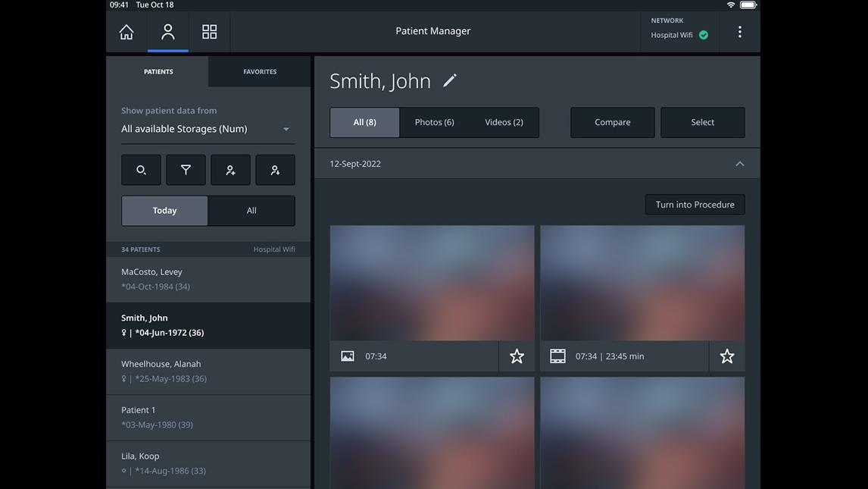The height and width of the screenshot is (489, 868).
Task: Click the Compare button
Action: [612, 122]
